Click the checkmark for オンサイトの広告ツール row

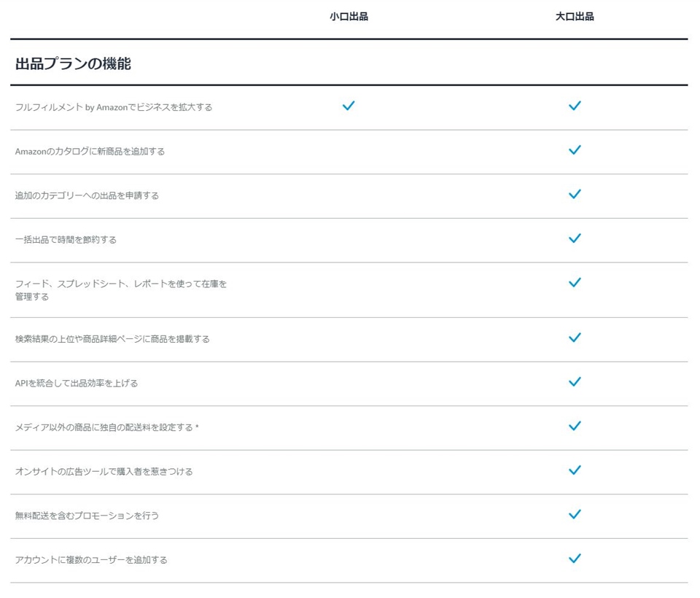575,470
